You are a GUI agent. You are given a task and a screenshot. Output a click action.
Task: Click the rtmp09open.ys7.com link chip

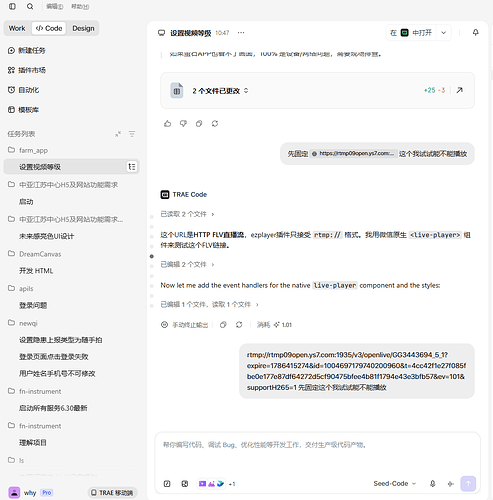(354, 154)
